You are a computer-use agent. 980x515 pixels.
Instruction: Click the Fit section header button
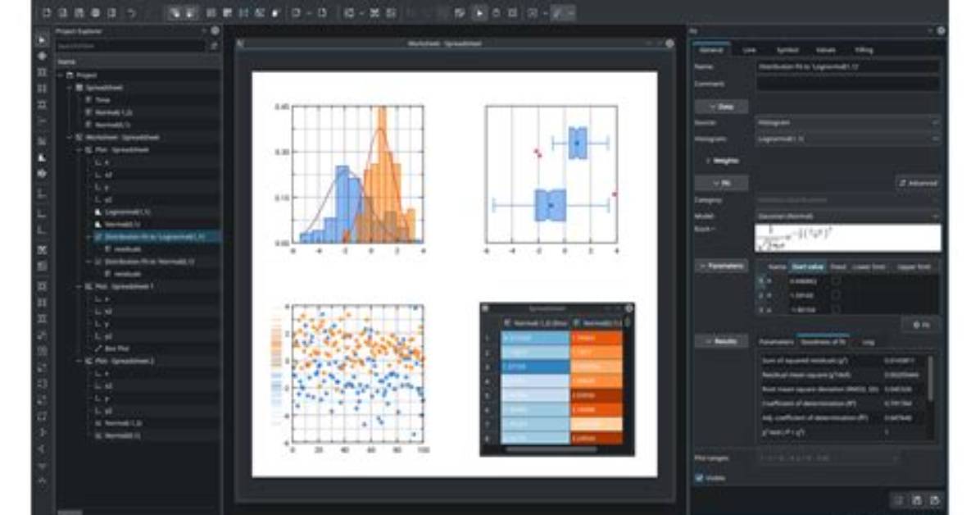tap(721, 184)
